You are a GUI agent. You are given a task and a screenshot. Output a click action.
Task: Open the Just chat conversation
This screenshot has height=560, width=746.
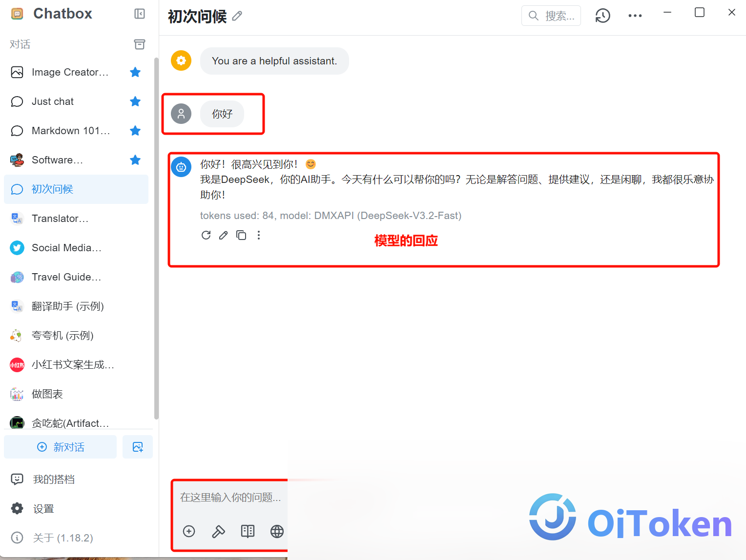pos(76,101)
